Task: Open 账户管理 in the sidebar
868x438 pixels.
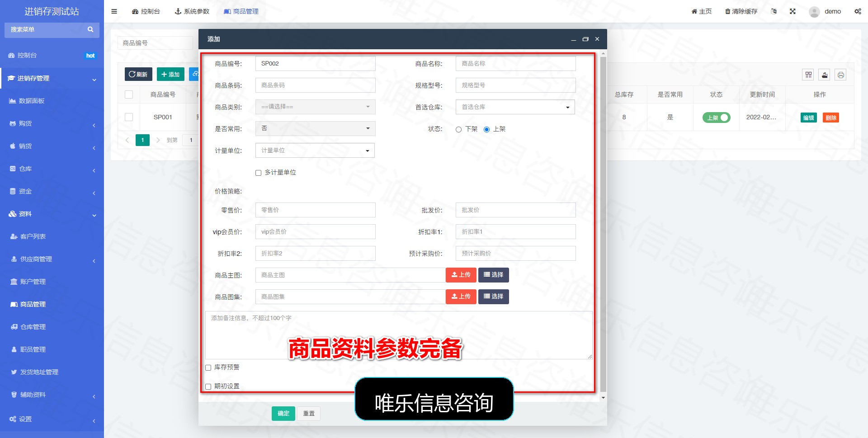Action: click(33, 282)
